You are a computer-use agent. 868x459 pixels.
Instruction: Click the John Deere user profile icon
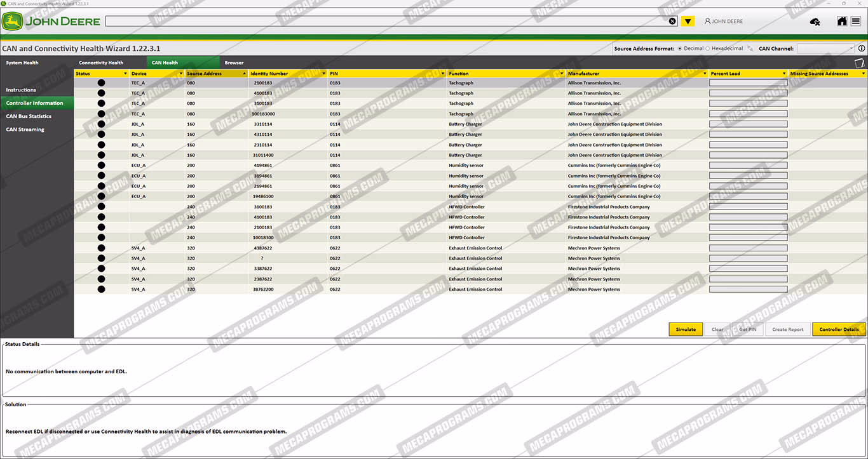(707, 22)
